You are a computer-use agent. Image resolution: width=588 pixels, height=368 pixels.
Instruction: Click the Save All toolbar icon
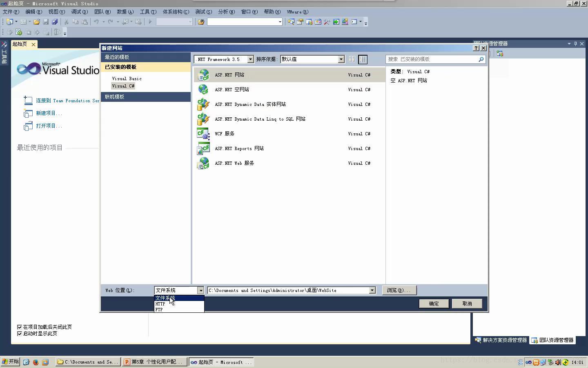[x=55, y=22]
